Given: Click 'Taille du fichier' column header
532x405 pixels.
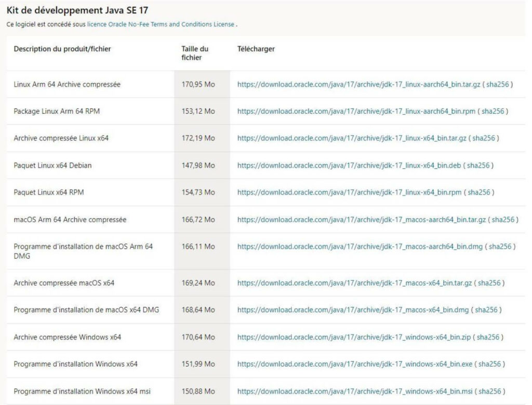Looking at the screenshot, I should point(195,53).
